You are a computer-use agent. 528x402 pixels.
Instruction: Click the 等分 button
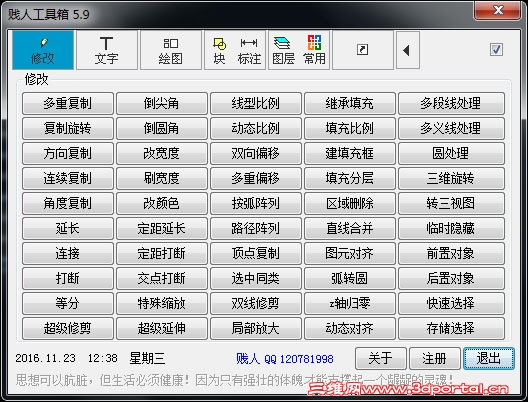click(x=68, y=303)
